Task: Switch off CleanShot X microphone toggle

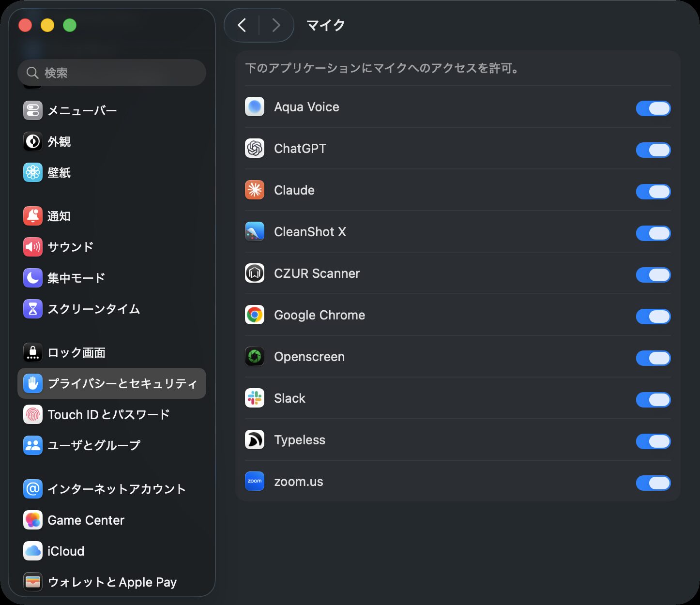Action: point(653,233)
